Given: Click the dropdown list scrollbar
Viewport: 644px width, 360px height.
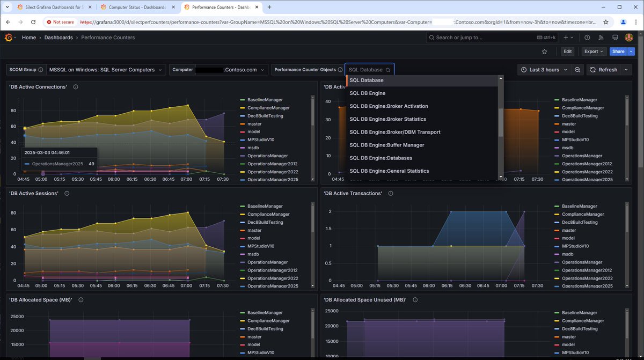Looking at the screenshot, I should pos(501,123).
